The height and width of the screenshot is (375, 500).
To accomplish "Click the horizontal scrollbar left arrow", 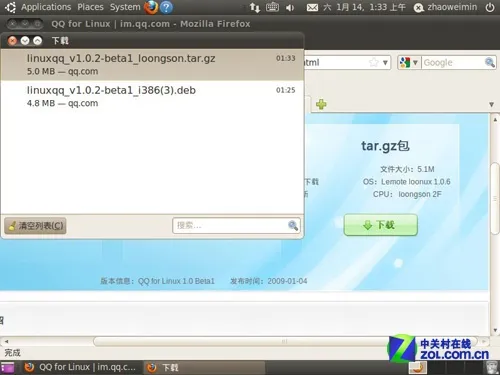I will tap(6, 341).
